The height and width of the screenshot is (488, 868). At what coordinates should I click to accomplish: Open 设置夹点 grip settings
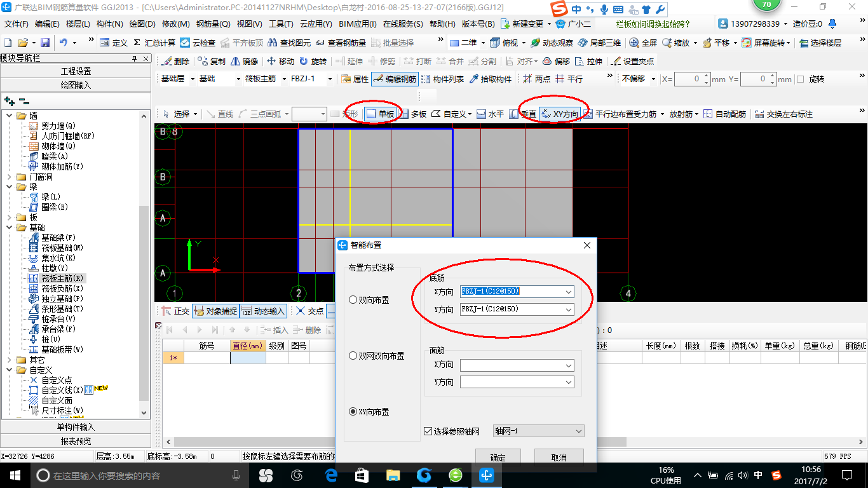pyautogui.click(x=632, y=61)
